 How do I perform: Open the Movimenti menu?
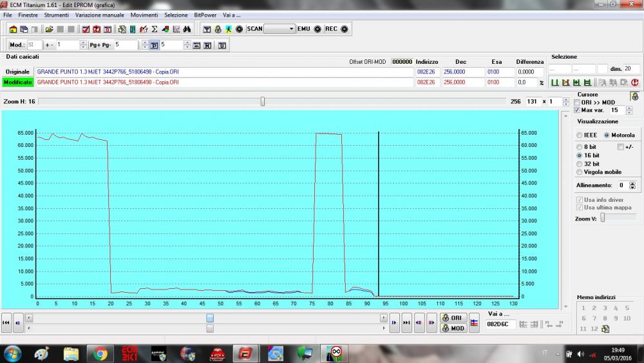144,15
